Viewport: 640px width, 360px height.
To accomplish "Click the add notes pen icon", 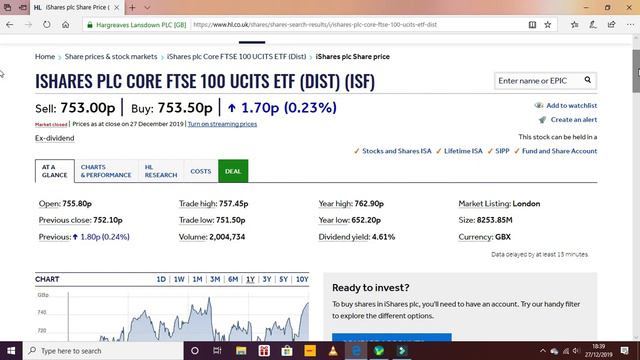I will click(x=593, y=25).
